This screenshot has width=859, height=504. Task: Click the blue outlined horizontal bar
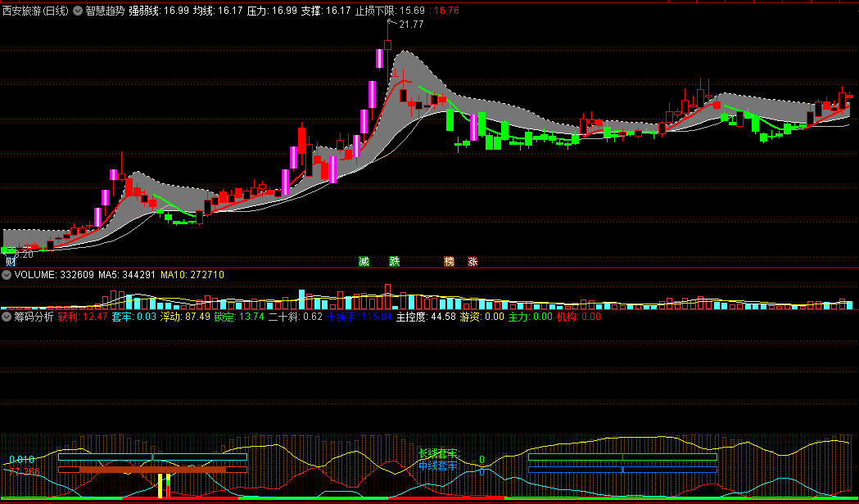622,470
